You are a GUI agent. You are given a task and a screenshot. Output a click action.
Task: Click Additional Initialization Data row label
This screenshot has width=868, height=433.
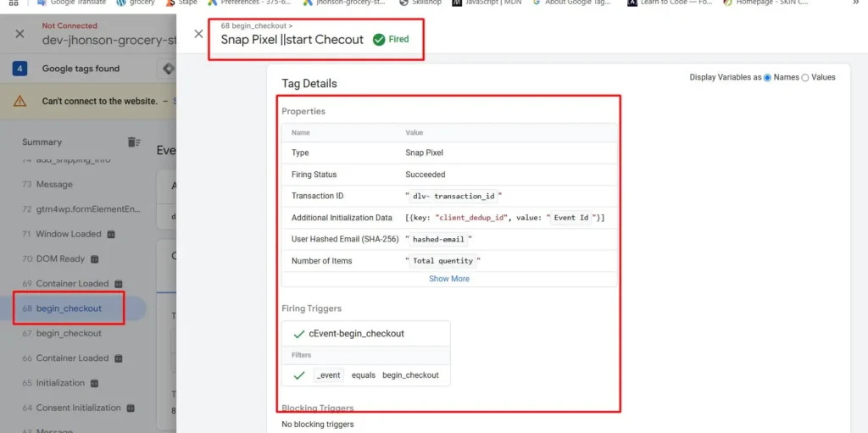[x=342, y=218]
